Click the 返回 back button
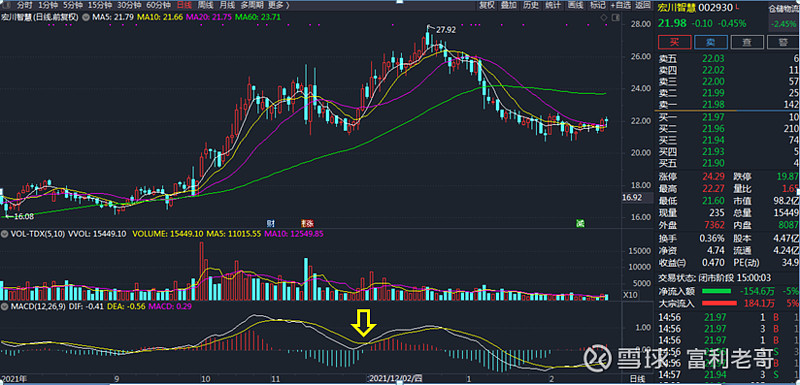This screenshot has height=385, width=800. [x=642, y=5]
